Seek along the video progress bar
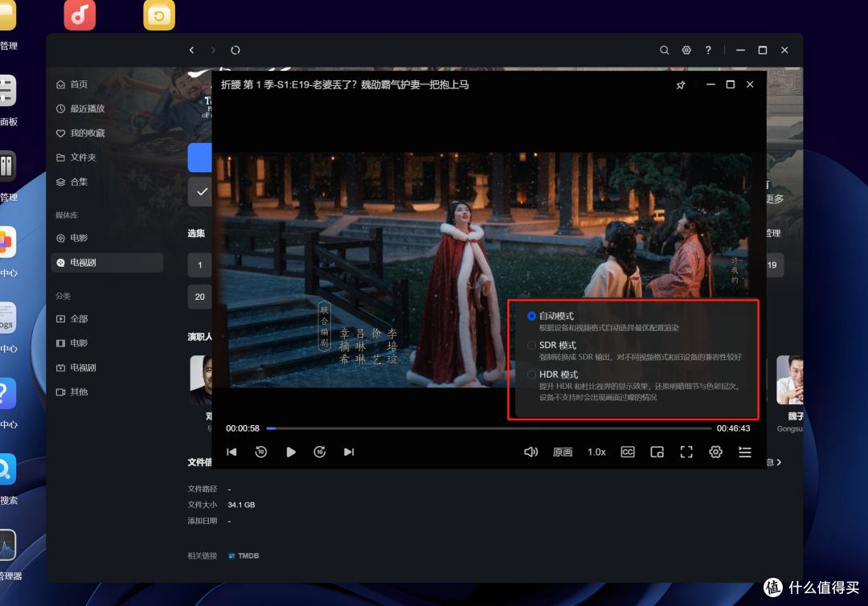The height and width of the screenshot is (606, 868). tap(489, 428)
